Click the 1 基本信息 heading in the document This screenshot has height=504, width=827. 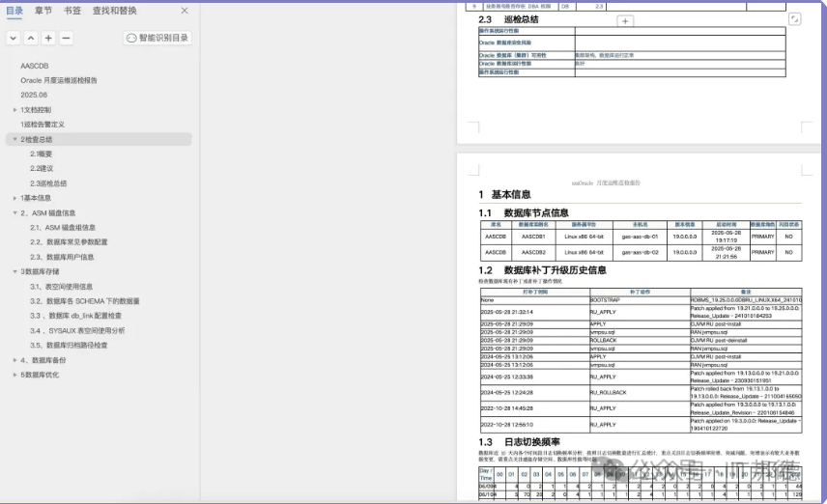[504, 194]
